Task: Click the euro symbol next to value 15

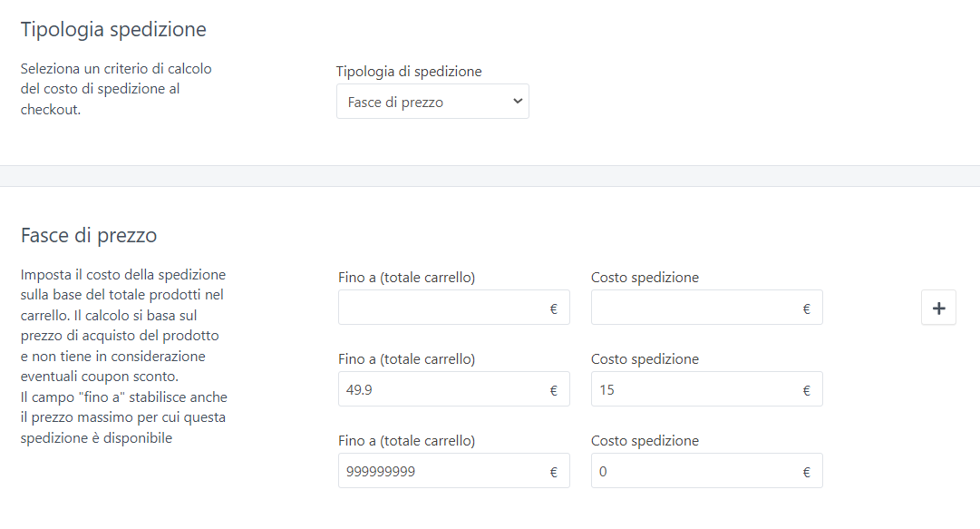Action: [806, 390]
